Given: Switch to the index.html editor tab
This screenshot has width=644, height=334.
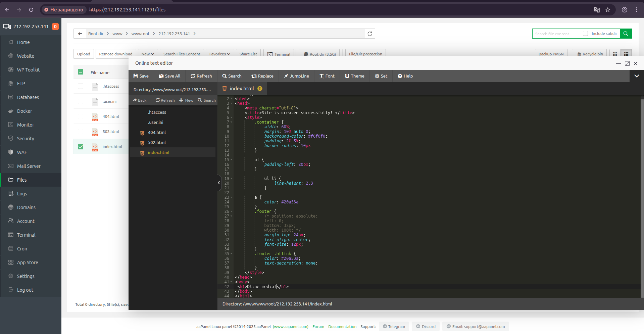Looking at the screenshot, I should pos(242,89).
